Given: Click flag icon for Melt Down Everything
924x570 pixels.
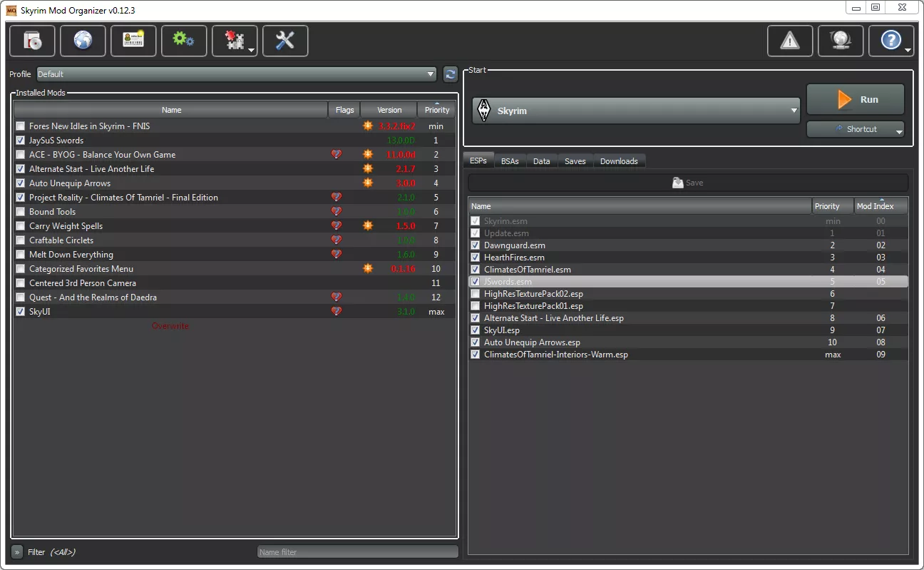Looking at the screenshot, I should pyautogui.click(x=337, y=254).
